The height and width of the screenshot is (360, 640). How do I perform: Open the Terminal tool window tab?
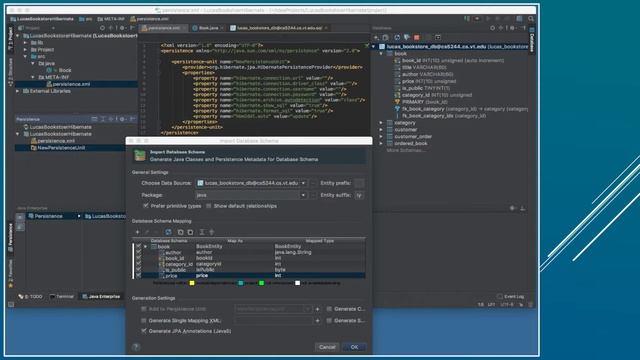tap(62, 296)
